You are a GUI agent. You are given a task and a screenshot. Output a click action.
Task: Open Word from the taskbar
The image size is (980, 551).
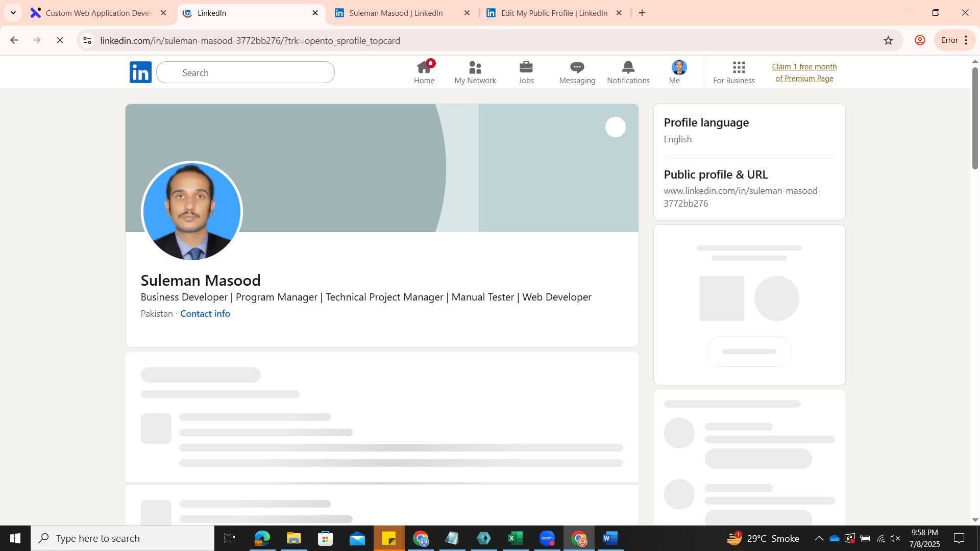[610, 538]
